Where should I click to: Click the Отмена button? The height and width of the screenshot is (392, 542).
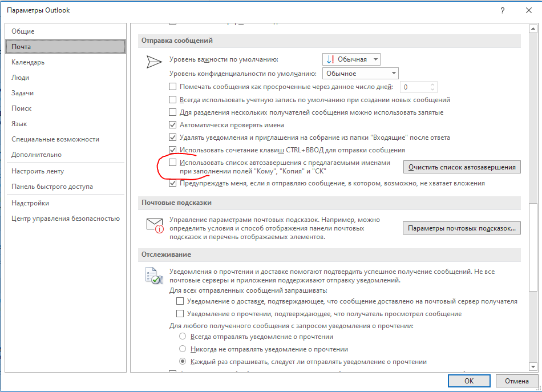click(x=517, y=381)
